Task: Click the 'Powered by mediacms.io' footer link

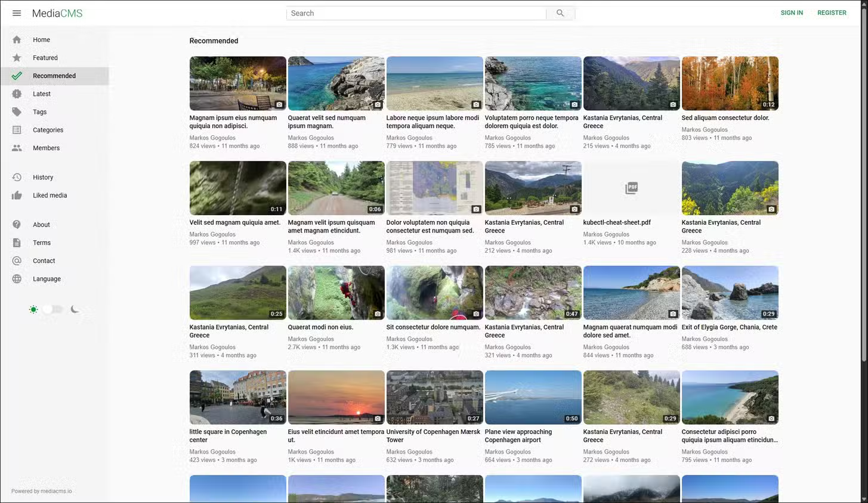Action: click(x=41, y=491)
